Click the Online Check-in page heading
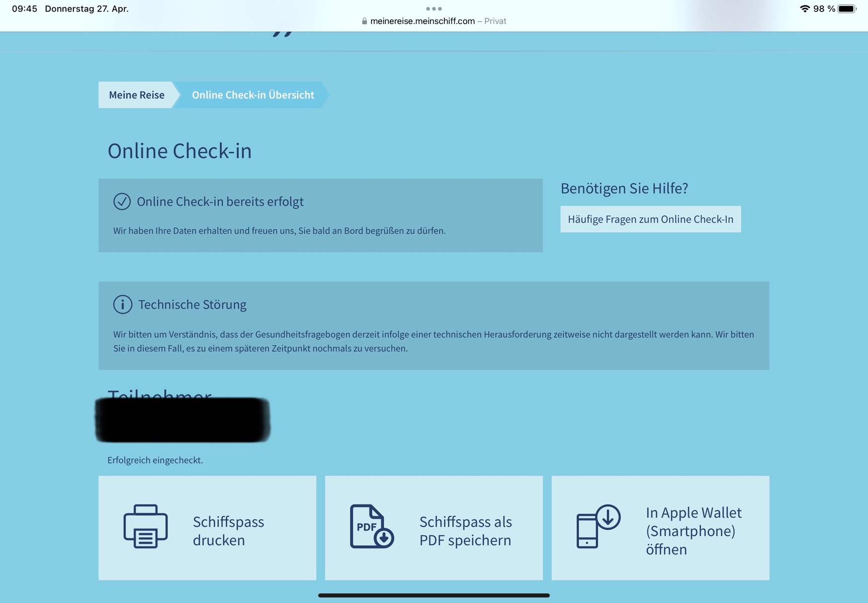The width and height of the screenshot is (868, 603). click(x=180, y=151)
